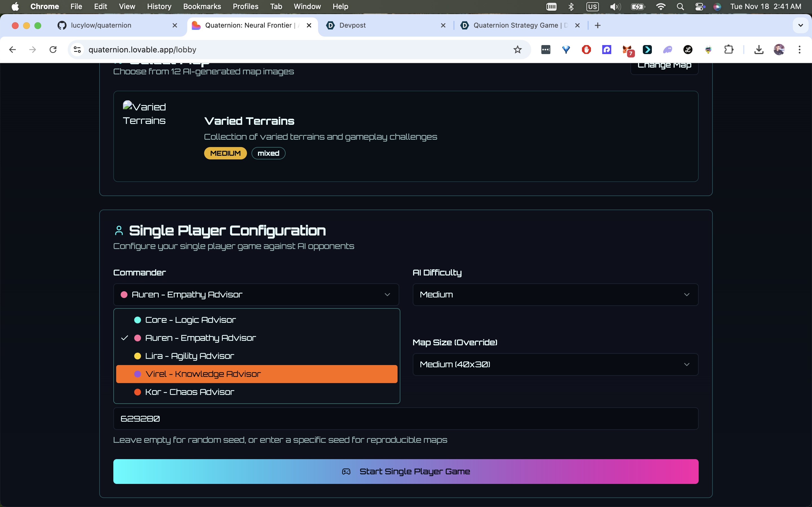Viewport: 812px width, 507px height.
Task: Open Chrome three-dot menu
Action: click(799, 50)
